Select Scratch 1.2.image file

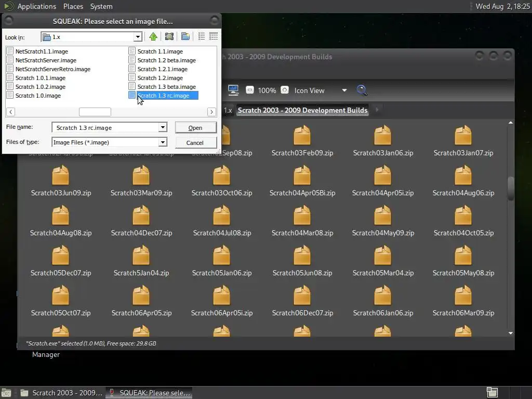(x=160, y=78)
